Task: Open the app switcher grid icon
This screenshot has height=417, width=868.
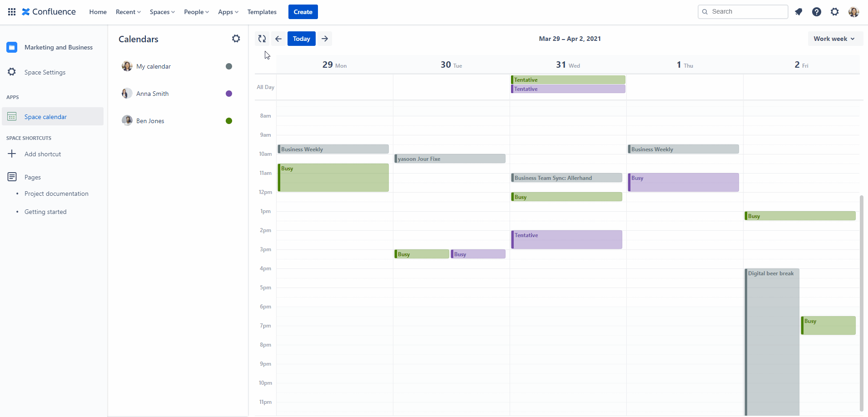Action: point(12,12)
